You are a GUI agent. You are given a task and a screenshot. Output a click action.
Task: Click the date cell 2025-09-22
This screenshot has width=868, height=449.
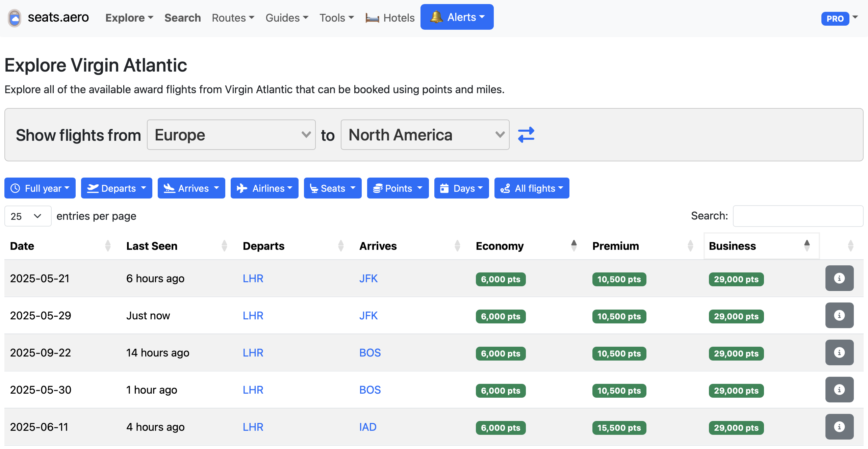[x=41, y=352]
